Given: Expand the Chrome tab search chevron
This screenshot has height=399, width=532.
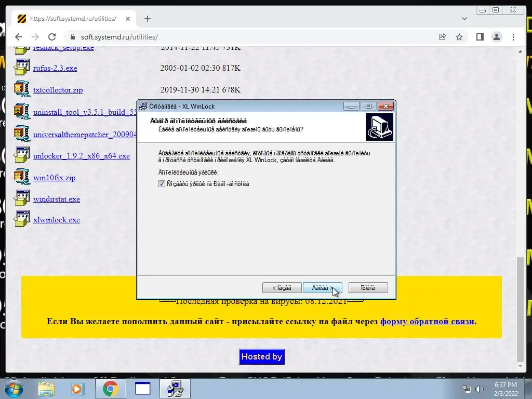Looking at the screenshot, I should click(x=464, y=19).
